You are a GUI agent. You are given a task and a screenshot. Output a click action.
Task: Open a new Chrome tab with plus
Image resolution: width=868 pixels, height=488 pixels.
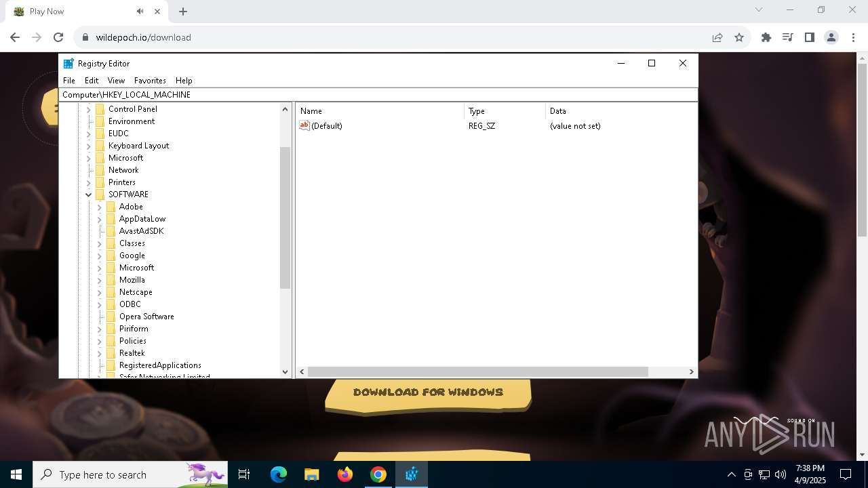[183, 12]
